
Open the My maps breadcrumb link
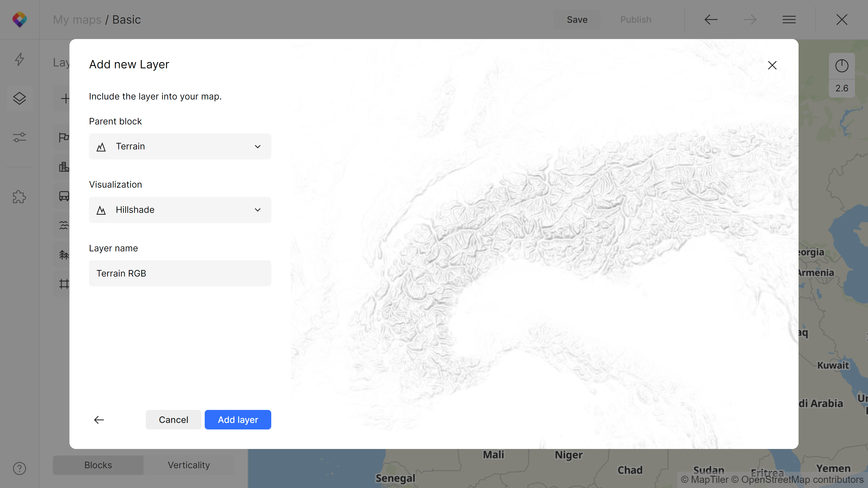tap(77, 20)
